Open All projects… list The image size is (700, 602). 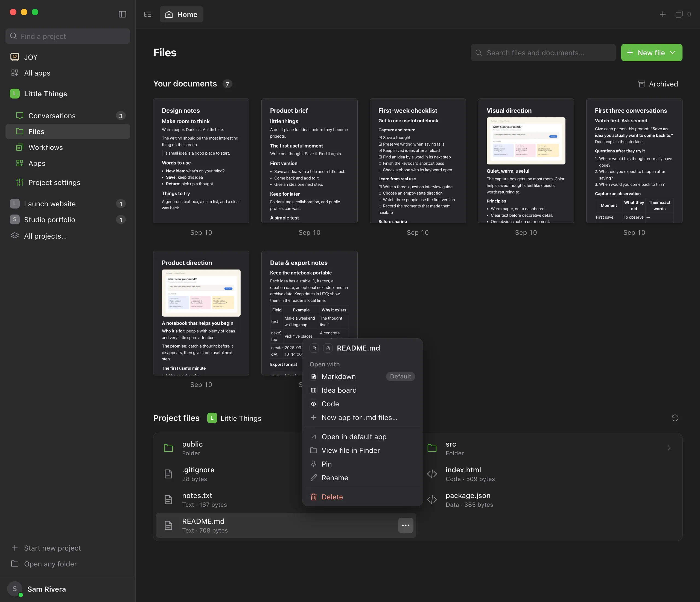pos(68,236)
